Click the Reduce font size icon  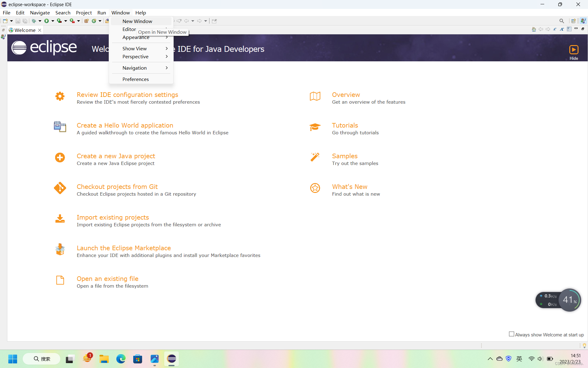click(555, 29)
